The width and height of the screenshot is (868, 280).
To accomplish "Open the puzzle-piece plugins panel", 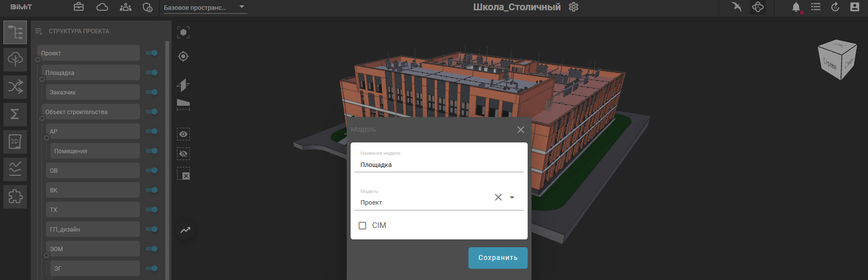I will (15, 196).
